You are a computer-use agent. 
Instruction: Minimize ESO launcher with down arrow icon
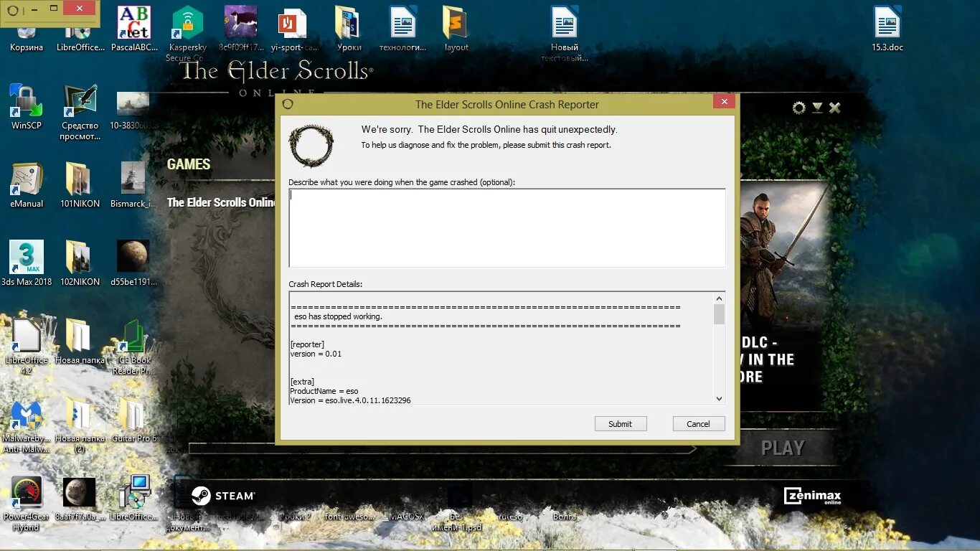[x=817, y=108]
